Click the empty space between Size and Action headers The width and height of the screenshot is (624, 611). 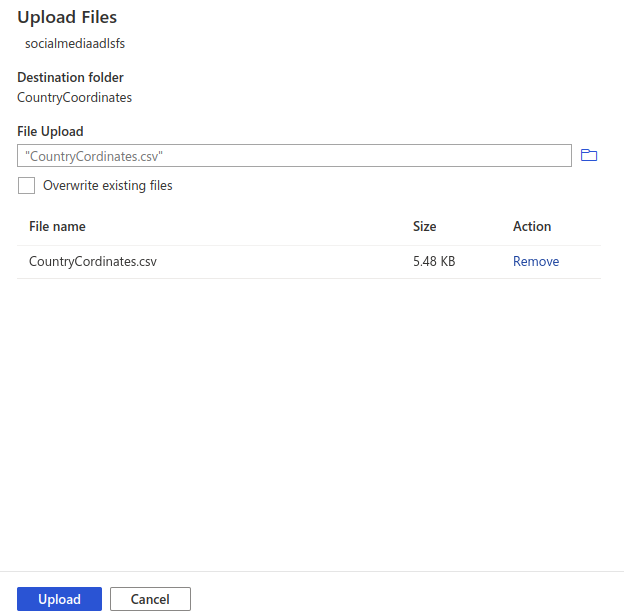point(475,226)
